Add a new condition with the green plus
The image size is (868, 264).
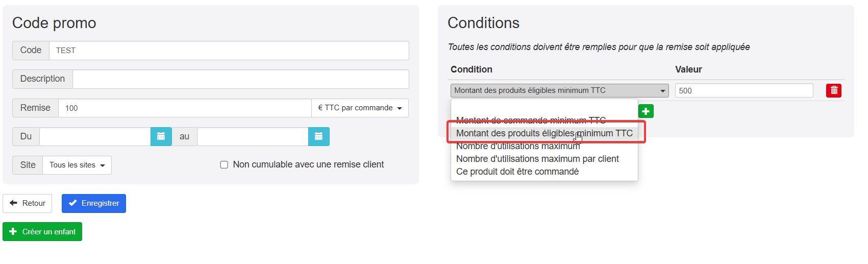tap(646, 111)
